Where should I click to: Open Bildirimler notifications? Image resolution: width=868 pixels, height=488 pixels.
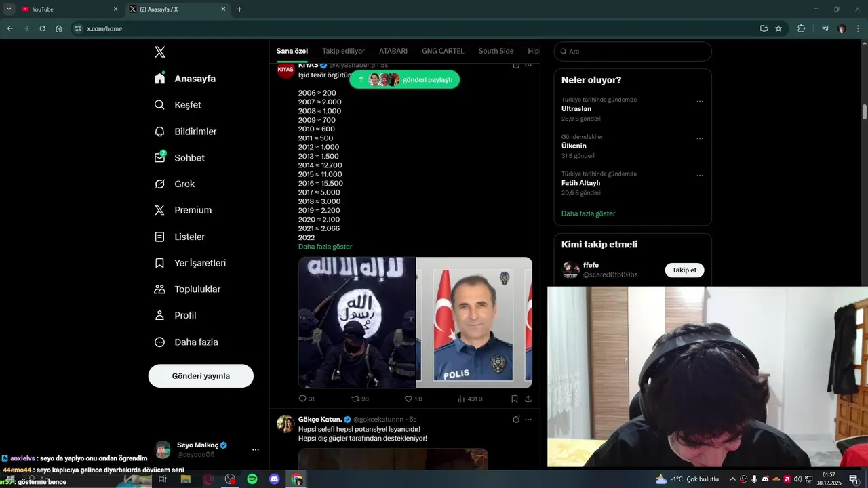click(185, 131)
